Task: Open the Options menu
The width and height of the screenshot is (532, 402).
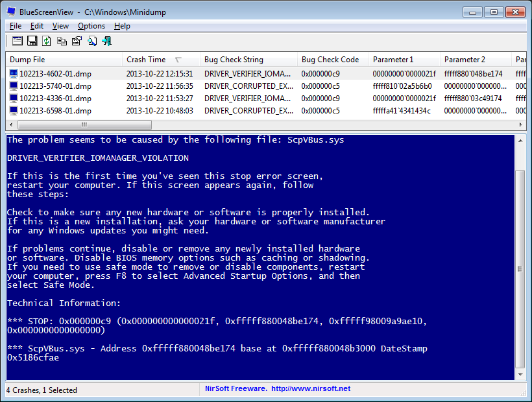Action: 91,26
